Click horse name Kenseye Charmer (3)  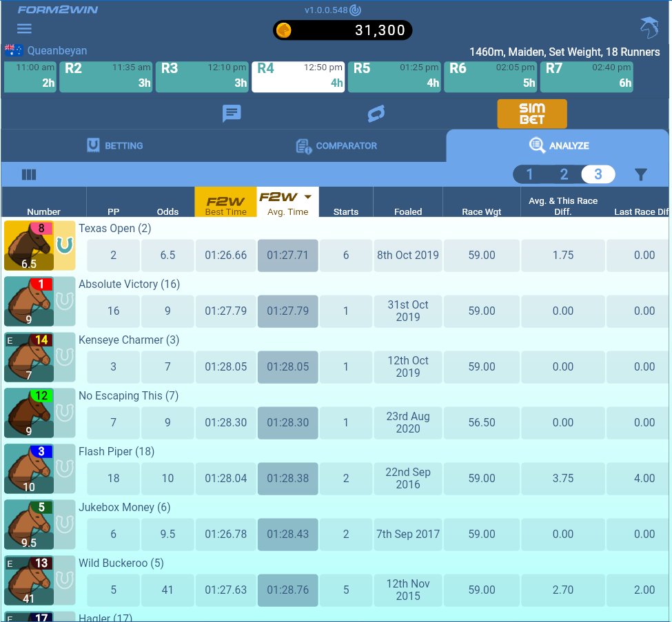[x=129, y=340]
